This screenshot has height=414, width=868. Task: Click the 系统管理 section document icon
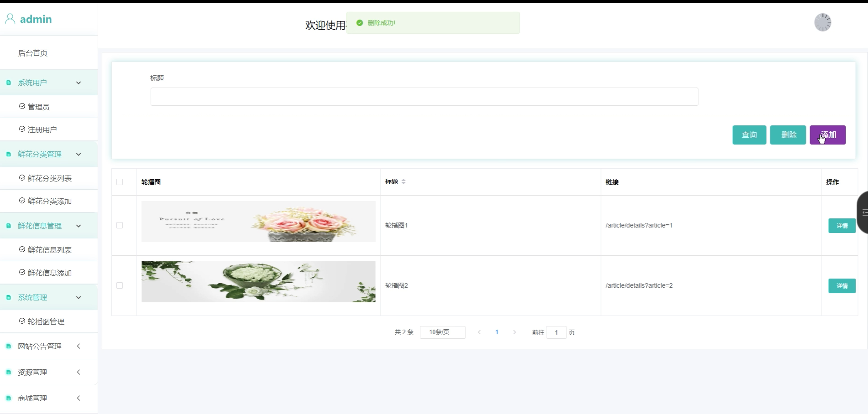pyautogui.click(x=8, y=297)
